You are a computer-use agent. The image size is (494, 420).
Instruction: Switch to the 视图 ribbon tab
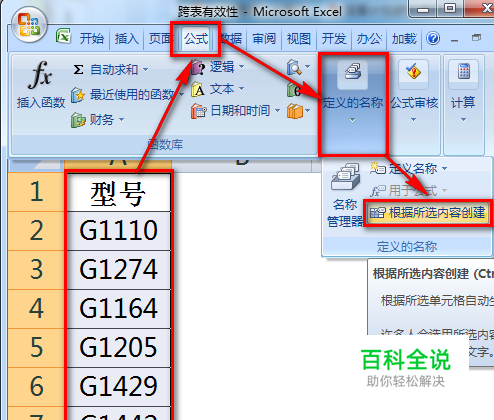pyautogui.click(x=299, y=39)
